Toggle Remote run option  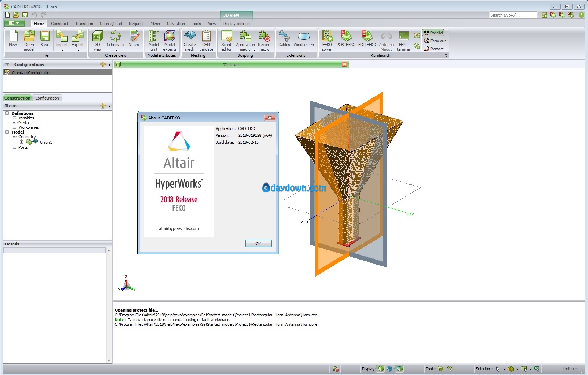pyautogui.click(x=434, y=49)
